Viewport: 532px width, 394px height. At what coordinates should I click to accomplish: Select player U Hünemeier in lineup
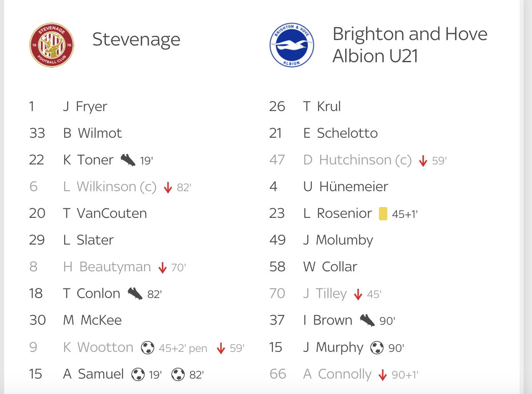(x=346, y=187)
